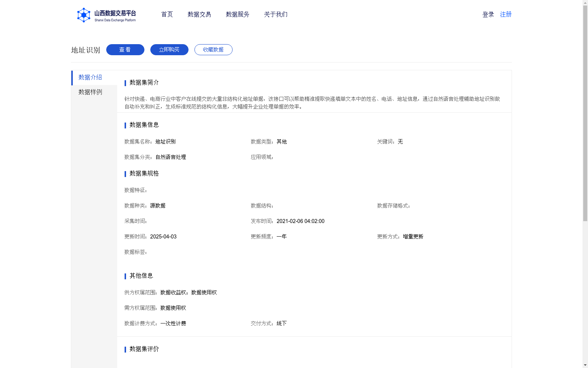Click the dataset description paragraph

[x=312, y=103]
